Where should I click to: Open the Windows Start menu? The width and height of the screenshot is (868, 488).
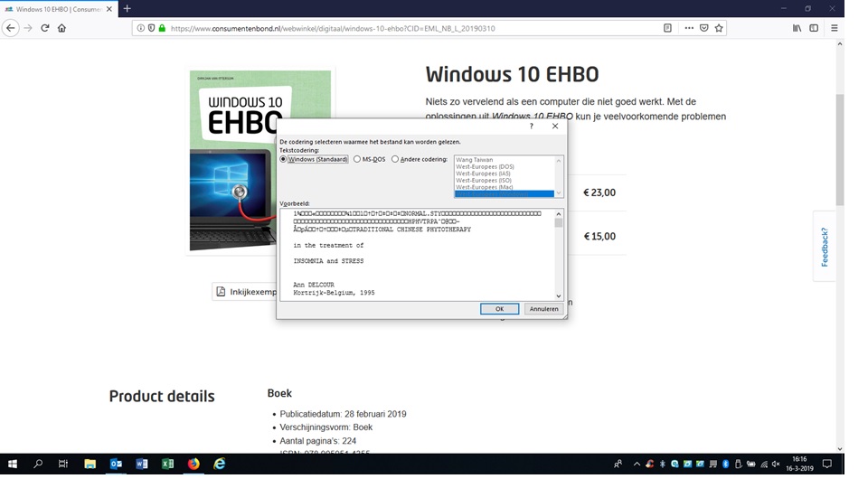12,464
